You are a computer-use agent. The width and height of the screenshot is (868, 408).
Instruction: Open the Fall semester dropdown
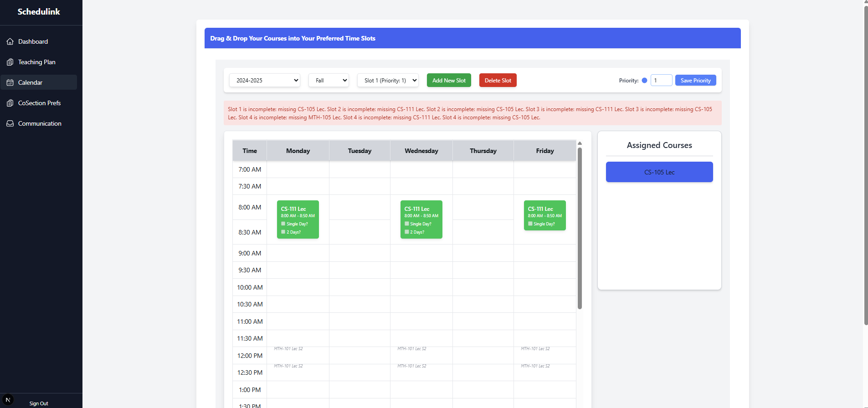tap(329, 80)
